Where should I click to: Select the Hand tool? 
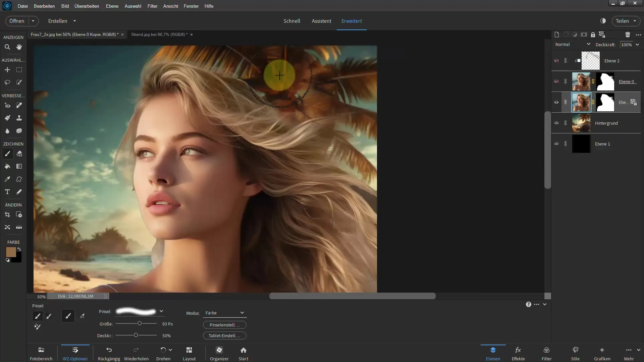[19, 47]
